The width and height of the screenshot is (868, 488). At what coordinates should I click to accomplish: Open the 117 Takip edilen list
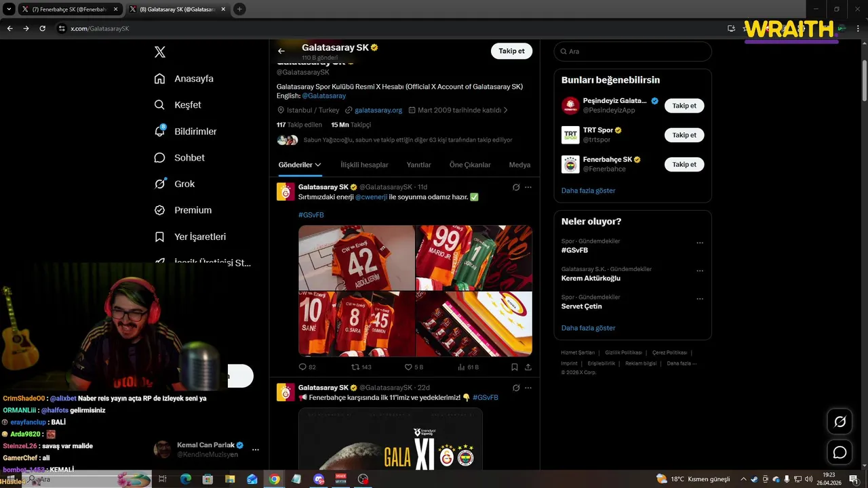(x=299, y=125)
